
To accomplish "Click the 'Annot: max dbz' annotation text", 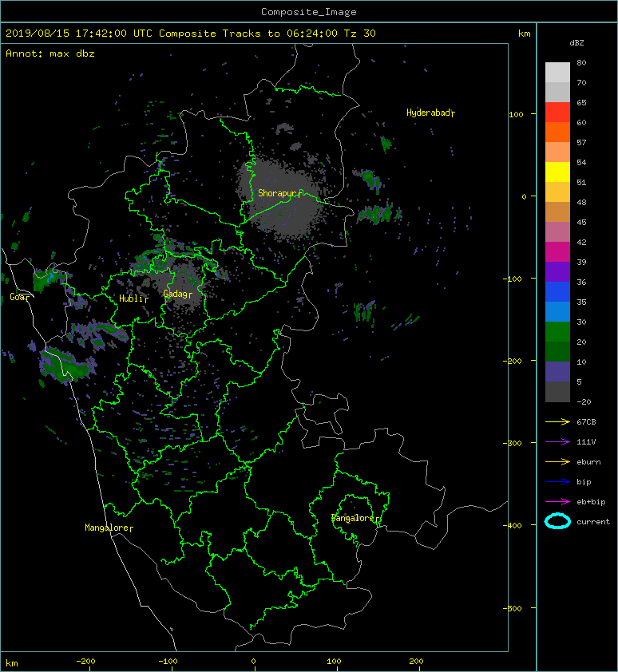I will click(50, 53).
